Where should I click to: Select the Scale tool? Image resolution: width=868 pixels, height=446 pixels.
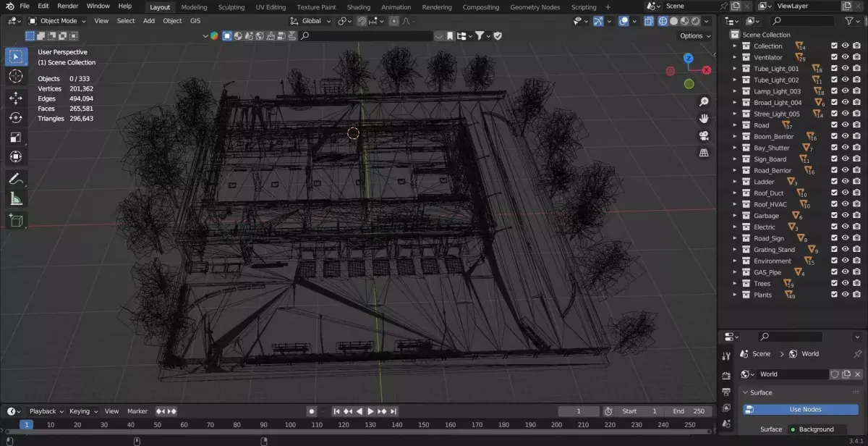(16, 137)
